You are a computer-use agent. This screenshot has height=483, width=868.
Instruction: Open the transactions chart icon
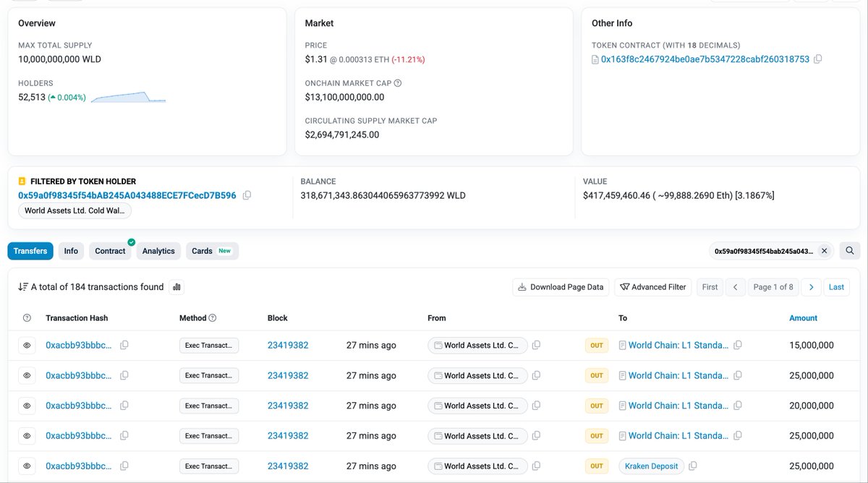pos(176,287)
